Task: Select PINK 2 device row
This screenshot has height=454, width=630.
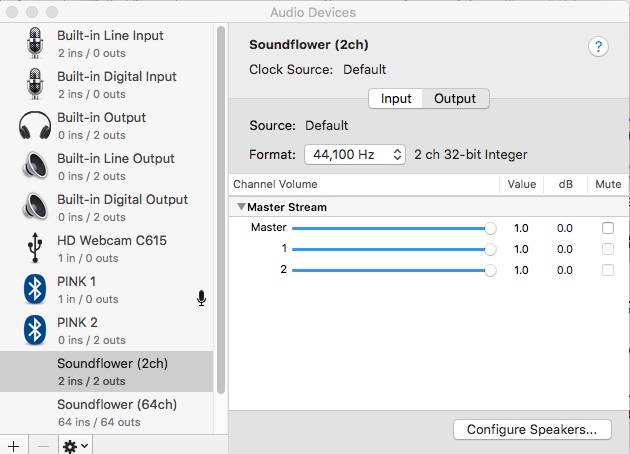Action: tap(106, 330)
